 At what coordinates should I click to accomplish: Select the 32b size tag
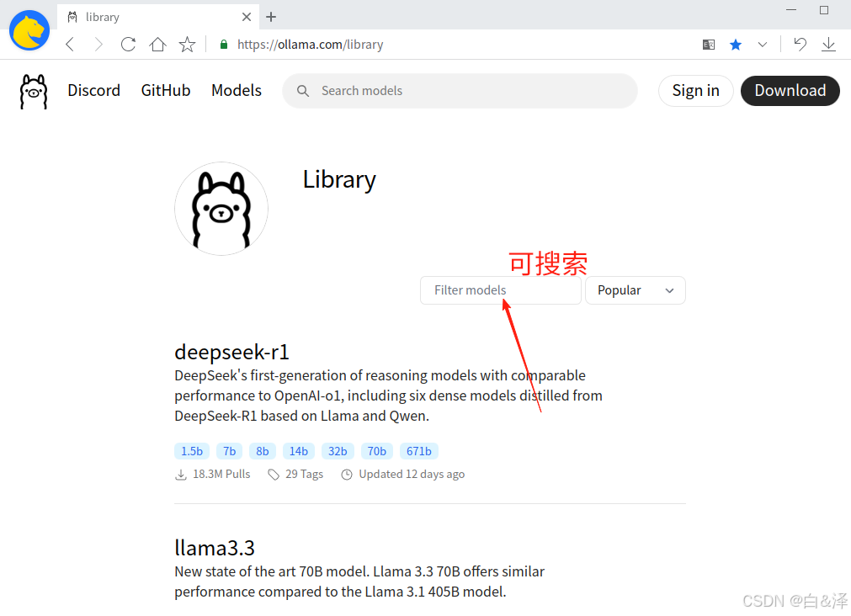pos(338,451)
